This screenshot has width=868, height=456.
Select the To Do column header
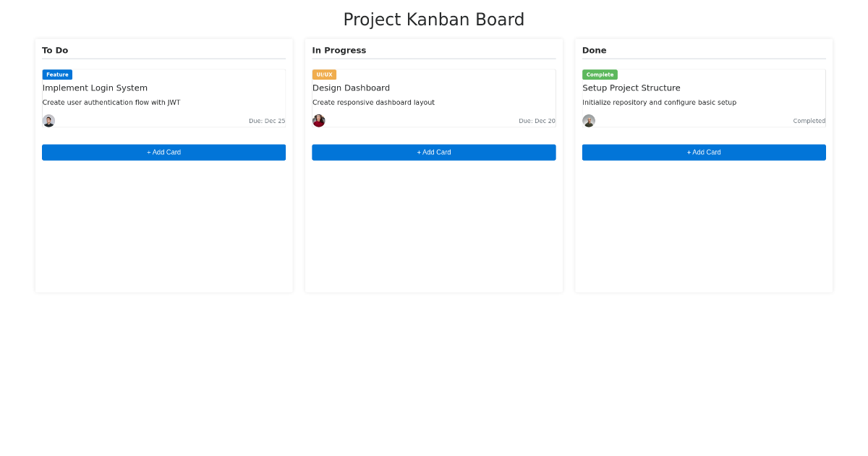(x=54, y=50)
